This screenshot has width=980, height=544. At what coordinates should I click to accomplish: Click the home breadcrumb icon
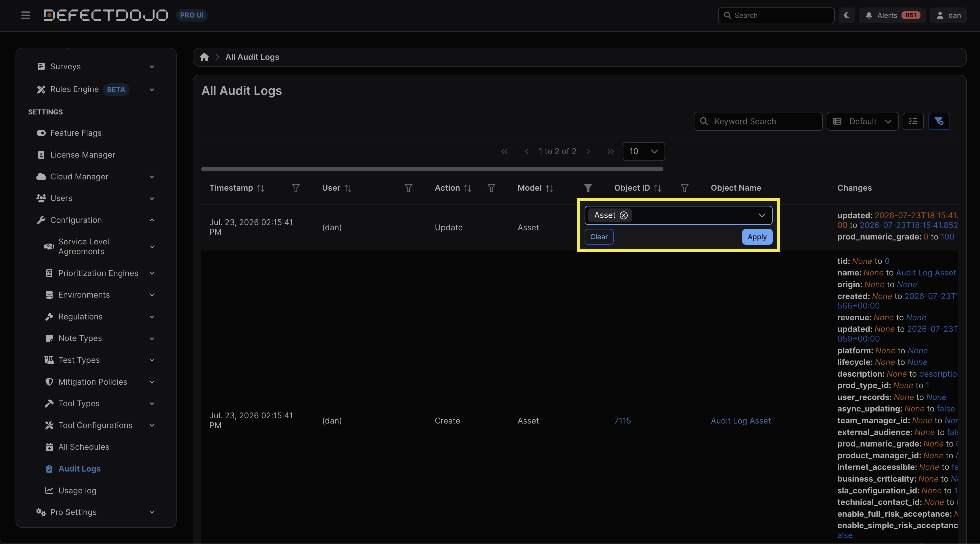pyautogui.click(x=204, y=57)
